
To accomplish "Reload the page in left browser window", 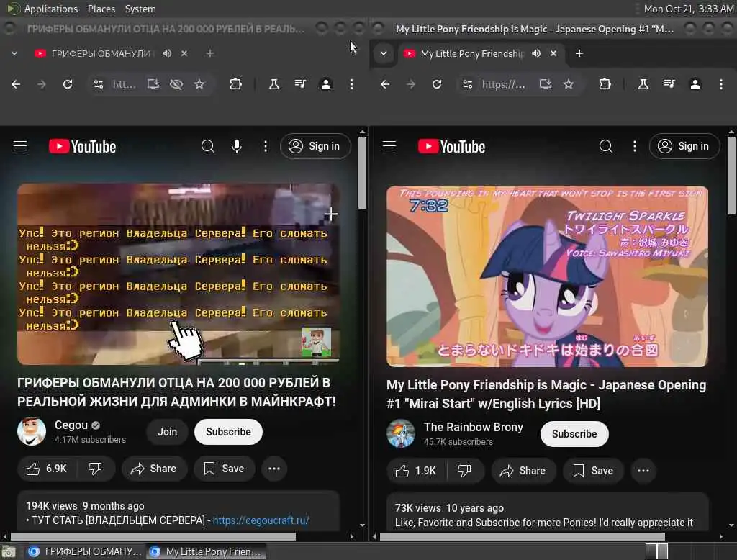I will [68, 84].
